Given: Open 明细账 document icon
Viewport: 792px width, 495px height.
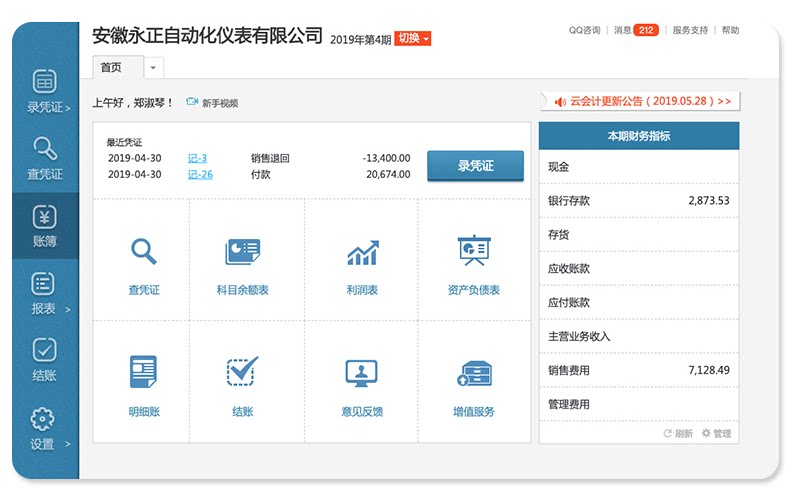Looking at the screenshot, I should point(143,371).
